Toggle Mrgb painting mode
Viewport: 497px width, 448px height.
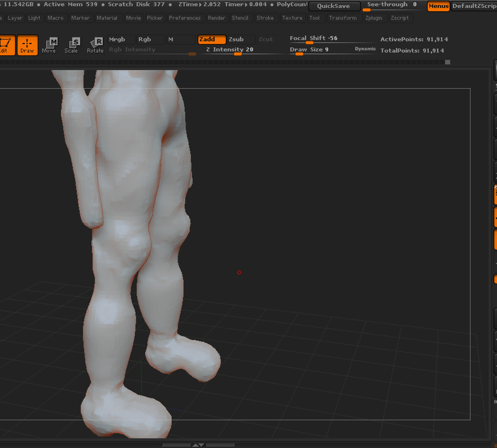pyautogui.click(x=121, y=39)
